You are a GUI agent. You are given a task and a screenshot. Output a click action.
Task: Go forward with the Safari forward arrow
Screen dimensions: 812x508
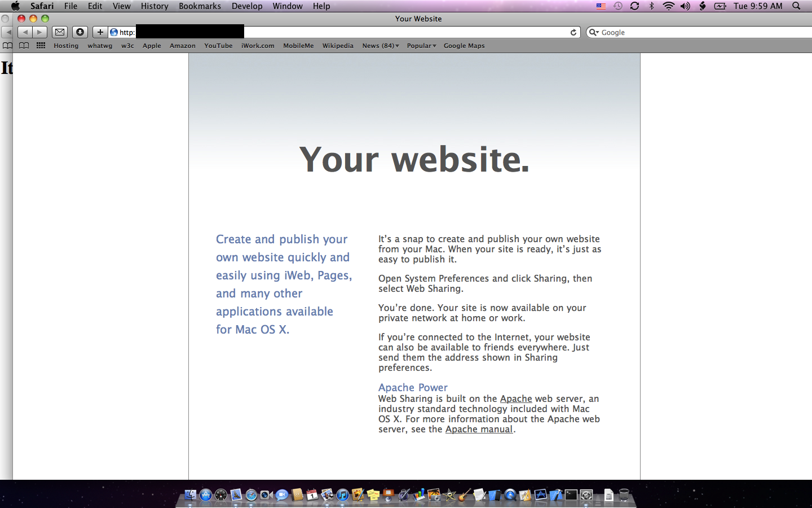(x=39, y=32)
